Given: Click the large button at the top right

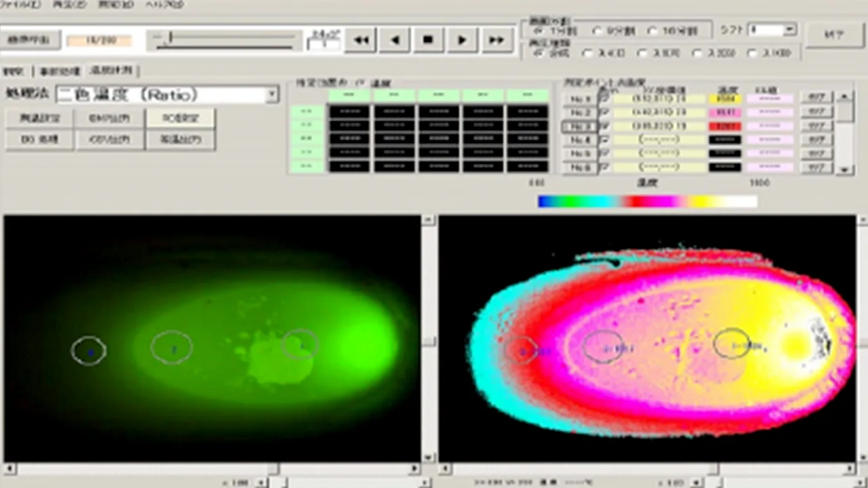Looking at the screenshot, I should pyautogui.click(x=834, y=36).
